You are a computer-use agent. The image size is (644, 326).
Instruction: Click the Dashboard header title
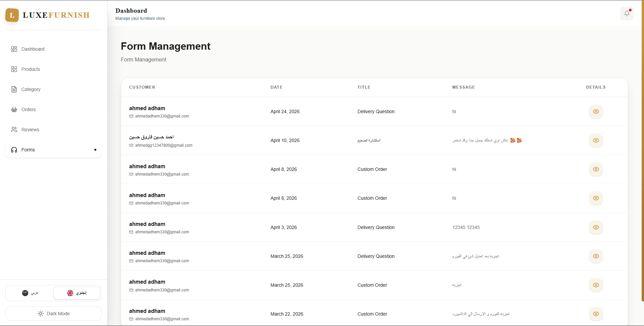[131, 11]
